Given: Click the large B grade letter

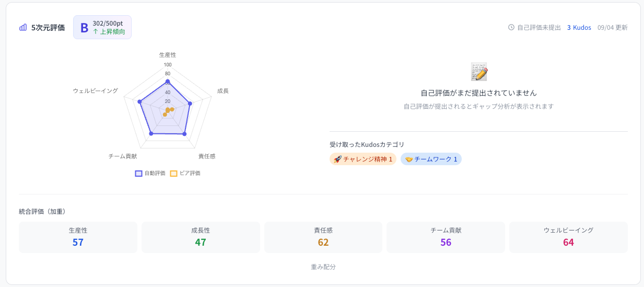Looking at the screenshot, I should coord(84,28).
